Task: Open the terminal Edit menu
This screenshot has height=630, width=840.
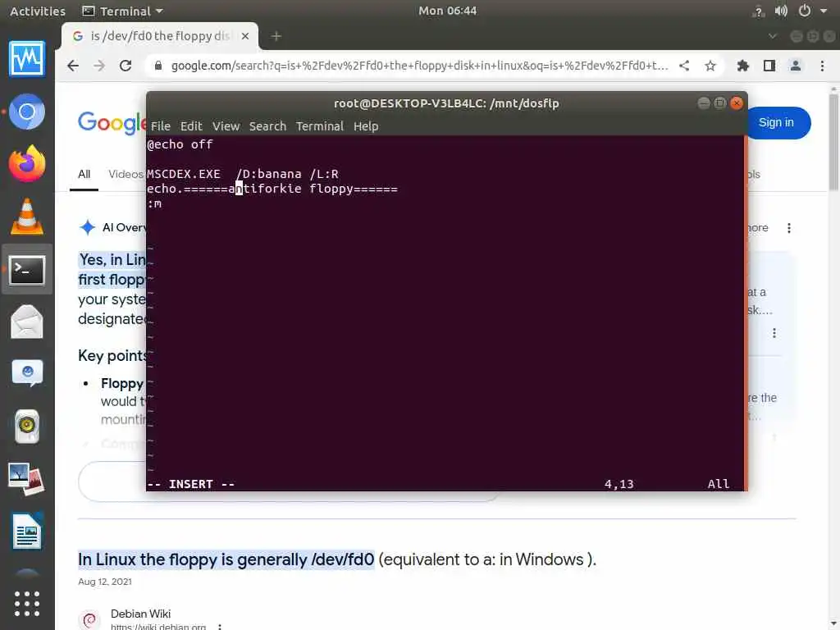Action: [x=191, y=126]
